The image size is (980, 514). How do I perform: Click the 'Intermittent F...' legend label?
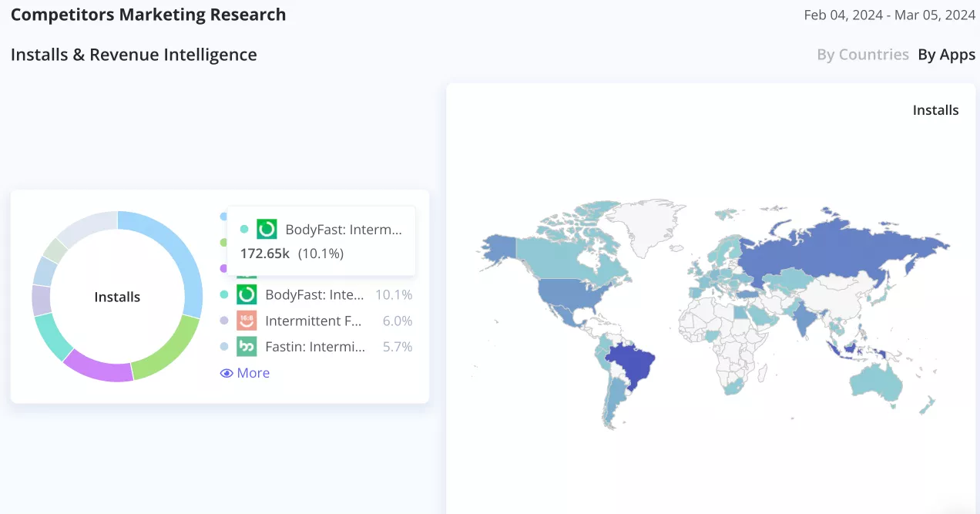(x=314, y=321)
